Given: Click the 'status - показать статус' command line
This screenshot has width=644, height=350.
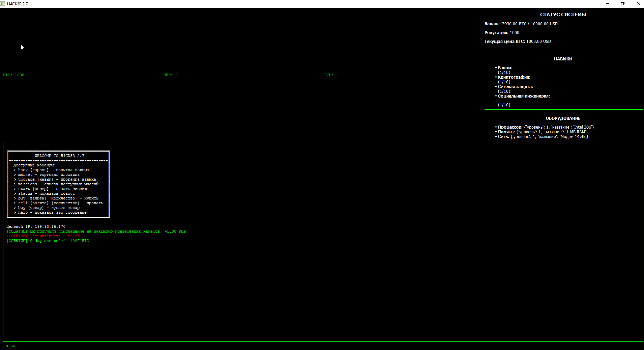Looking at the screenshot, I should pyautogui.click(x=44, y=193).
